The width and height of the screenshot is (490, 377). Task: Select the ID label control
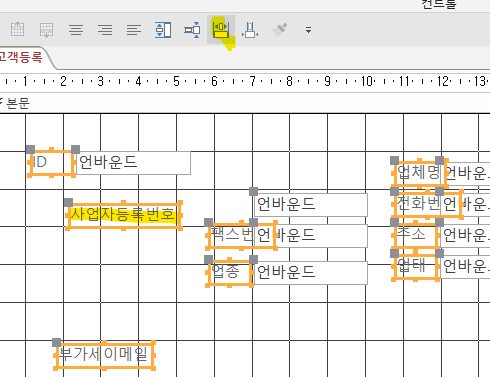(52, 162)
